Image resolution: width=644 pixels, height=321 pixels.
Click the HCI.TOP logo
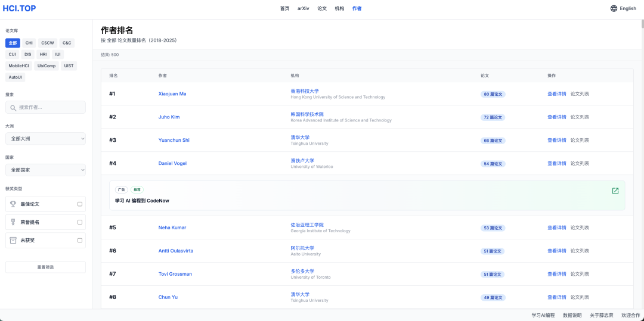19,8
